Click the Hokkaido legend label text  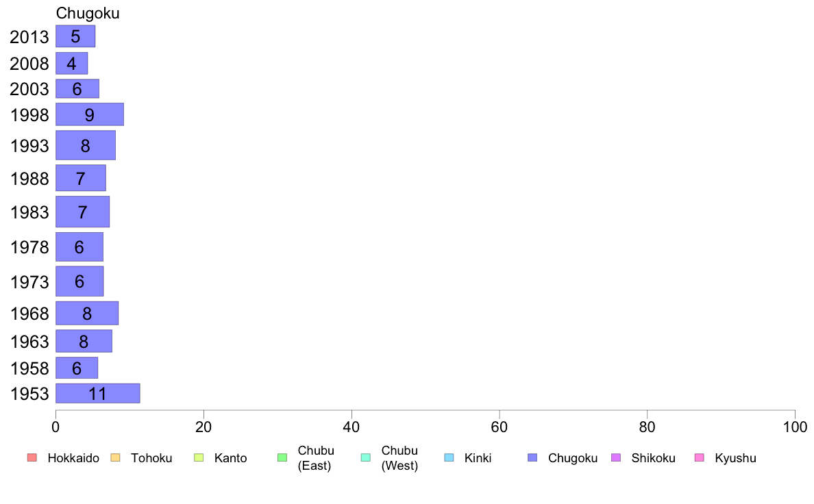(x=73, y=458)
